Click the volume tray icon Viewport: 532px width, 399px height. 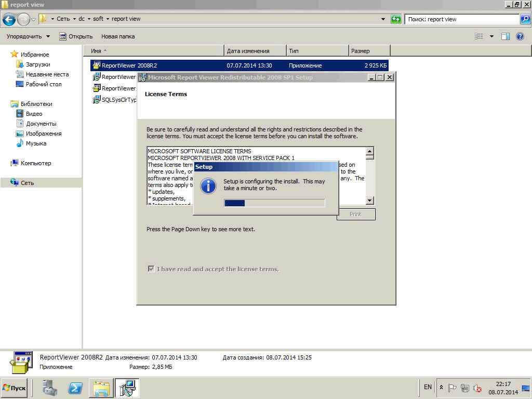click(x=477, y=388)
